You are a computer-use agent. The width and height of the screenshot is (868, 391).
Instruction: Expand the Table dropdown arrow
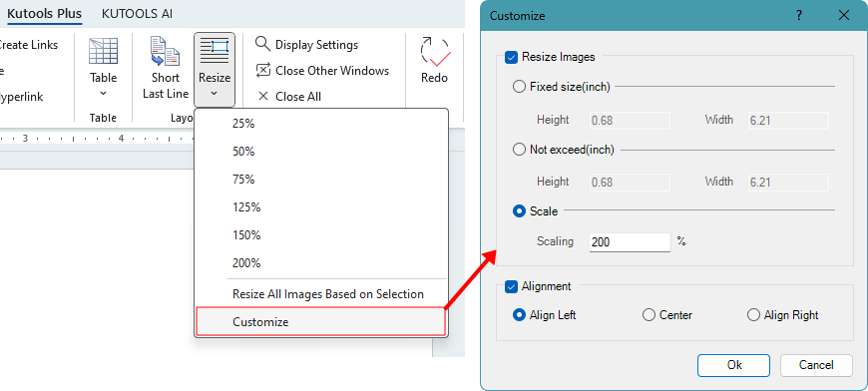tap(104, 93)
